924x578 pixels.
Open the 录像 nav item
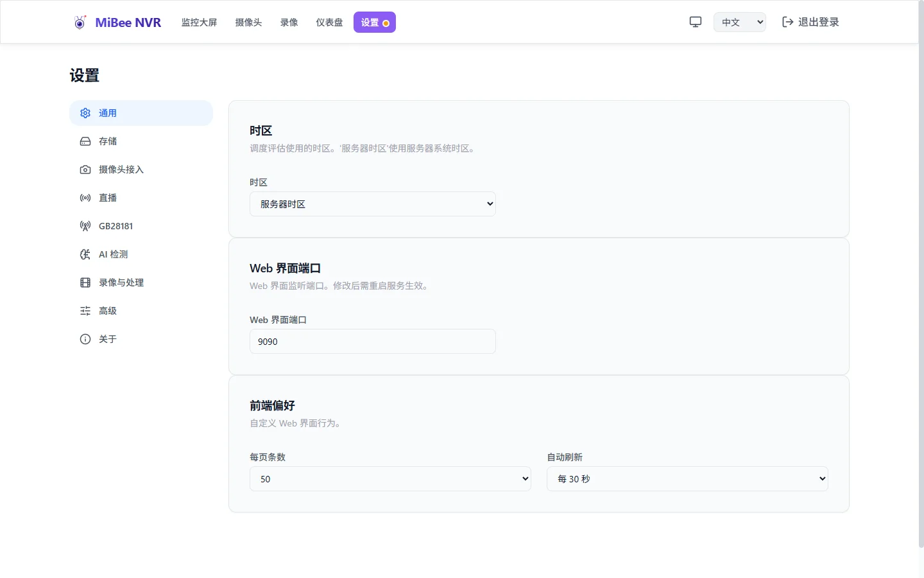pos(289,22)
